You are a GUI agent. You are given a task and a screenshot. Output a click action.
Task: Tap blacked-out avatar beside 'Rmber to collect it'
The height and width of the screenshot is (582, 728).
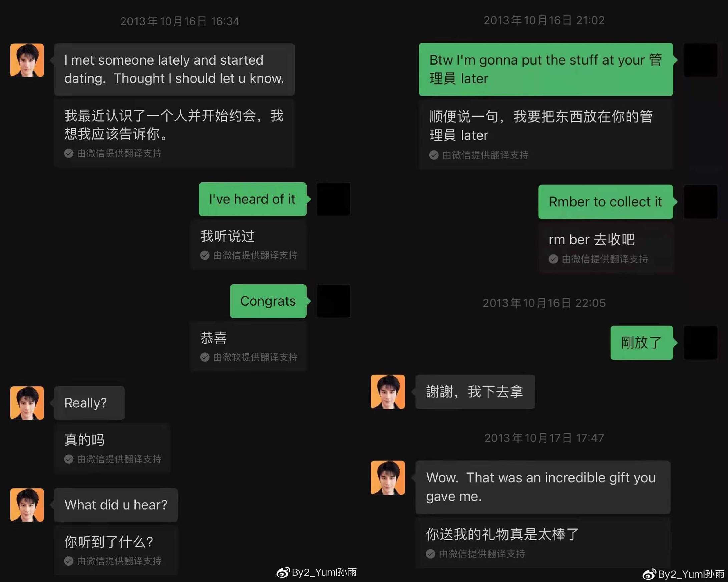pos(701,202)
